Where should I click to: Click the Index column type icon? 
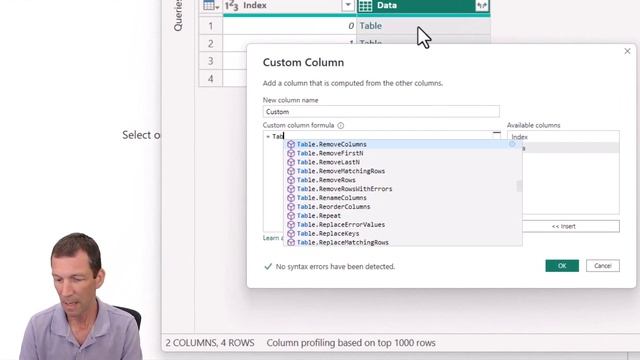(231, 6)
